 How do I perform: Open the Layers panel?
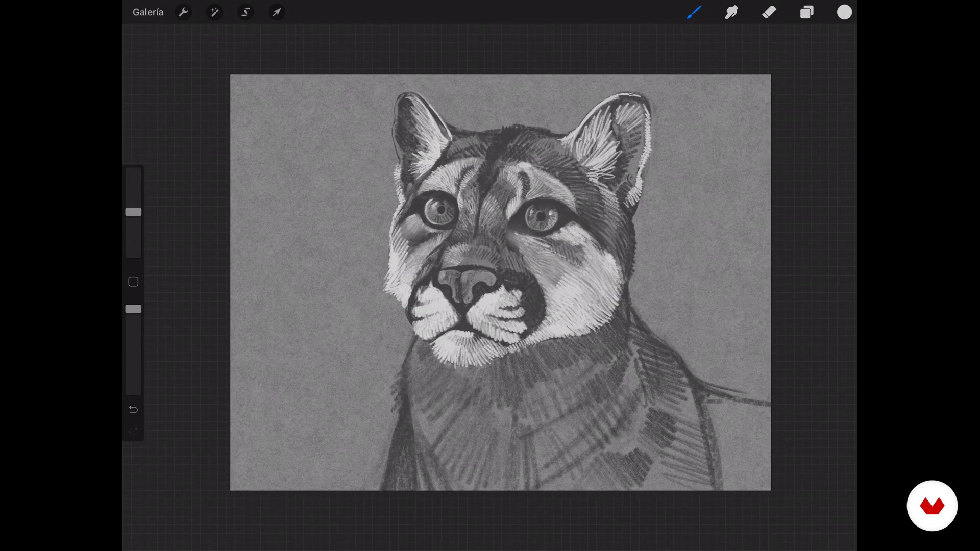[807, 12]
